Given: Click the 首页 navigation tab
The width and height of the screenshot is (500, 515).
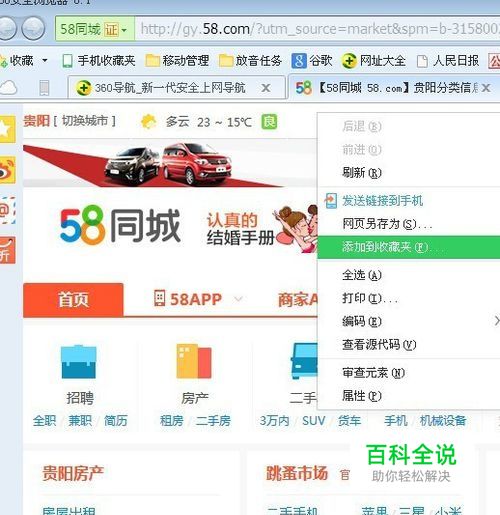Looking at the screenshot, I should pyautogui.click(x=73, y=299).
